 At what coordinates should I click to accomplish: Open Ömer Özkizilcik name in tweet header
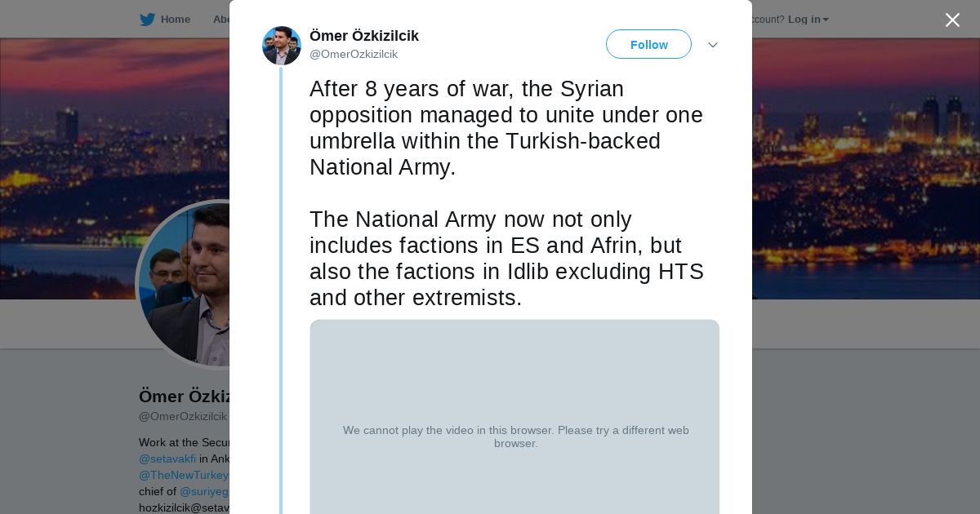tap(363, 36)
